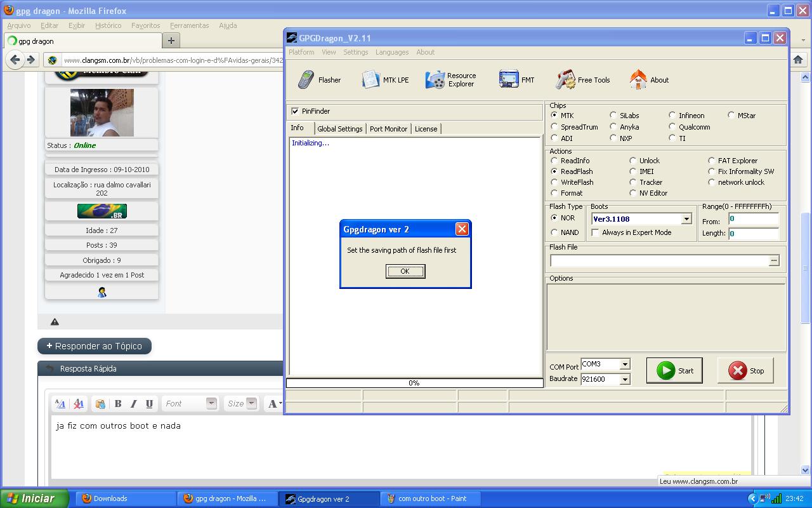Open the Info tab
812x508 pixels.
(298, 128)
